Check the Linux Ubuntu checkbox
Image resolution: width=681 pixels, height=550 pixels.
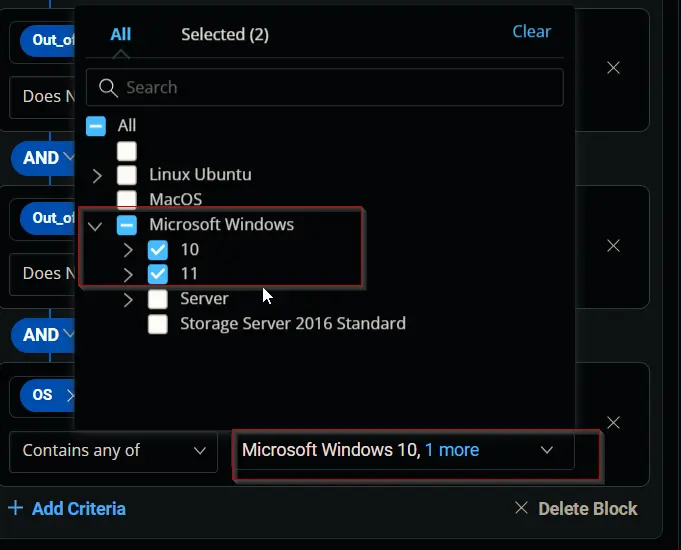click(127, 175)
